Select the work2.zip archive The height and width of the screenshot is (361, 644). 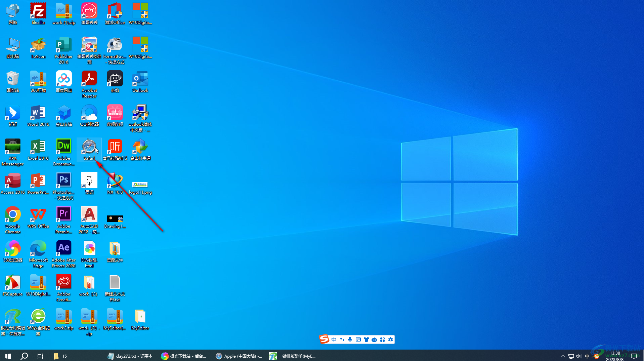(x=63, y=319)
